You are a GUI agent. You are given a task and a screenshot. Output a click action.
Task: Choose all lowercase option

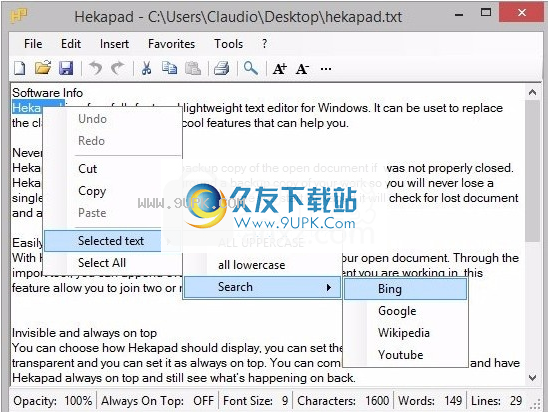pos(252,265)
